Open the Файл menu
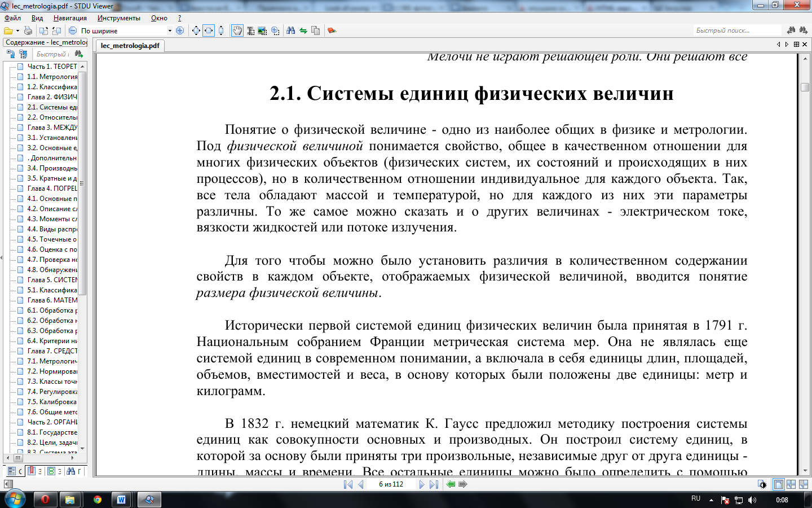Screen dimensions: 812x508 [12, 18]
